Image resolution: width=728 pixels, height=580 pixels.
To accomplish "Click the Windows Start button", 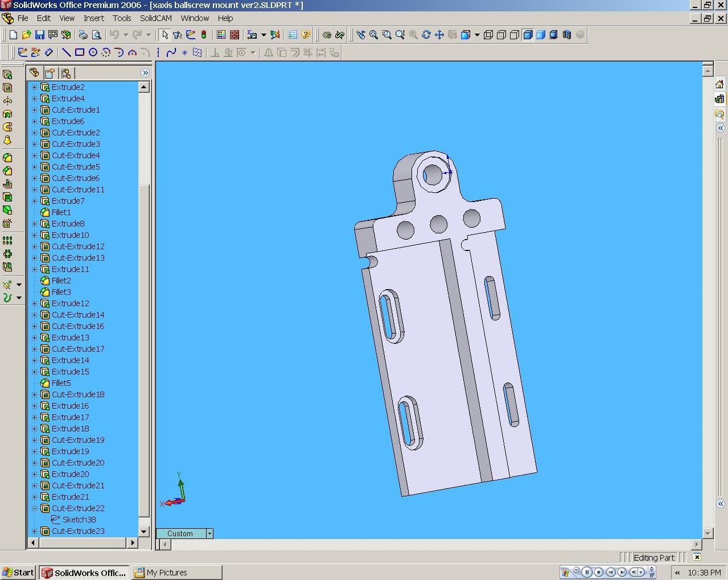I will (x=18, y=573).
